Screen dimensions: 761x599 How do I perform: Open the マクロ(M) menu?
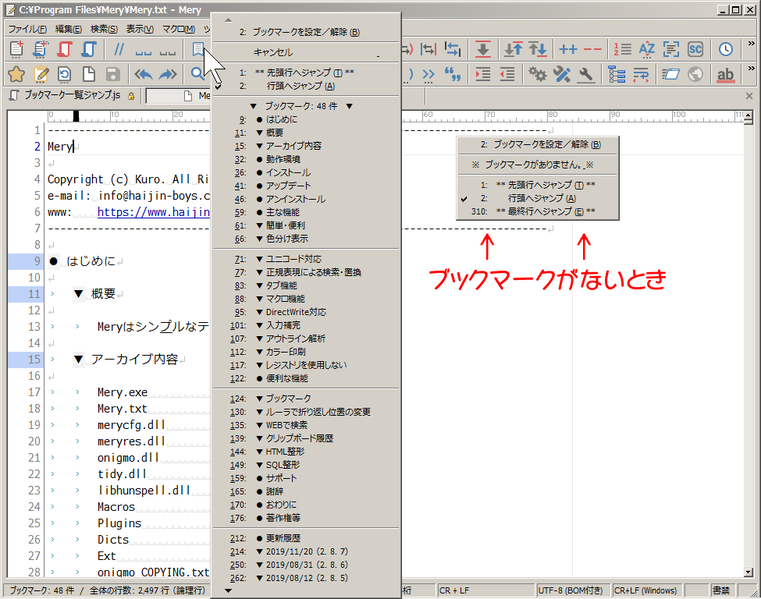[178, 29]
